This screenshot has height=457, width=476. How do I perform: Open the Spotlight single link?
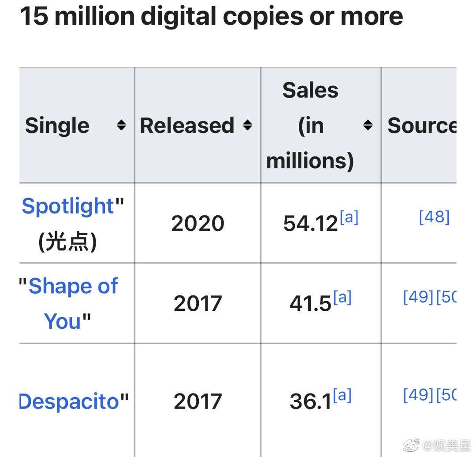[68, 206]
